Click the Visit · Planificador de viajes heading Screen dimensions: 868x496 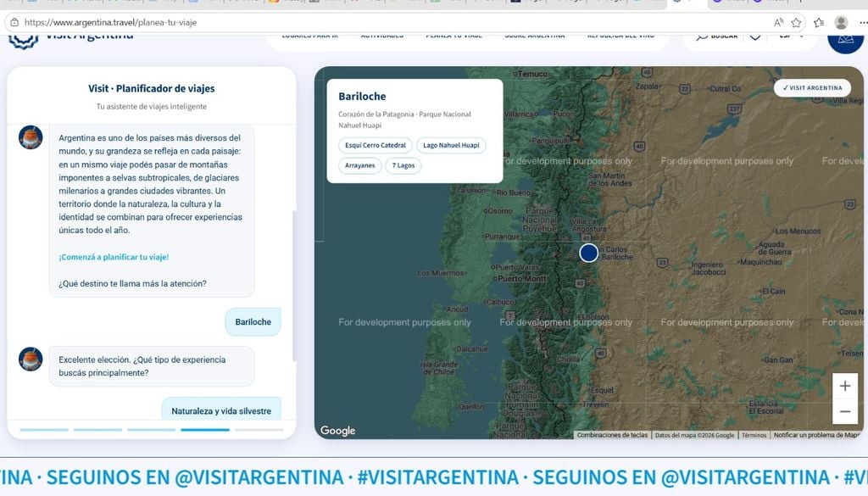click(x=151, y=88)
